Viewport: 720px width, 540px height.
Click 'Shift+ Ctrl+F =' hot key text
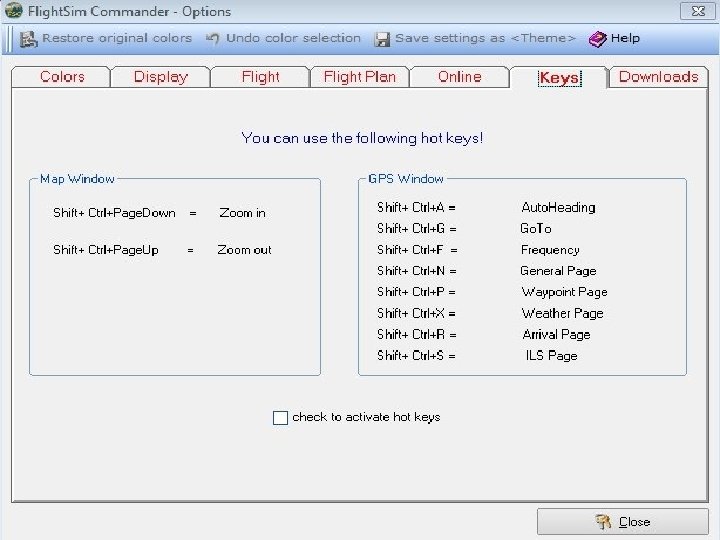click(417, 250)
